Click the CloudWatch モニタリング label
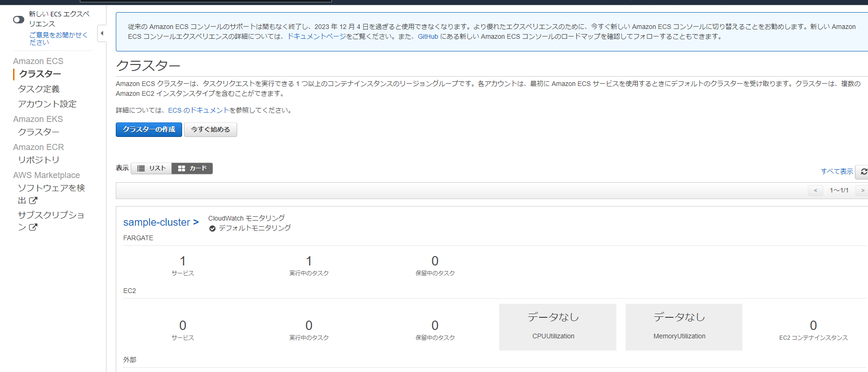868x372 pixels. click(x=247, y=218)
